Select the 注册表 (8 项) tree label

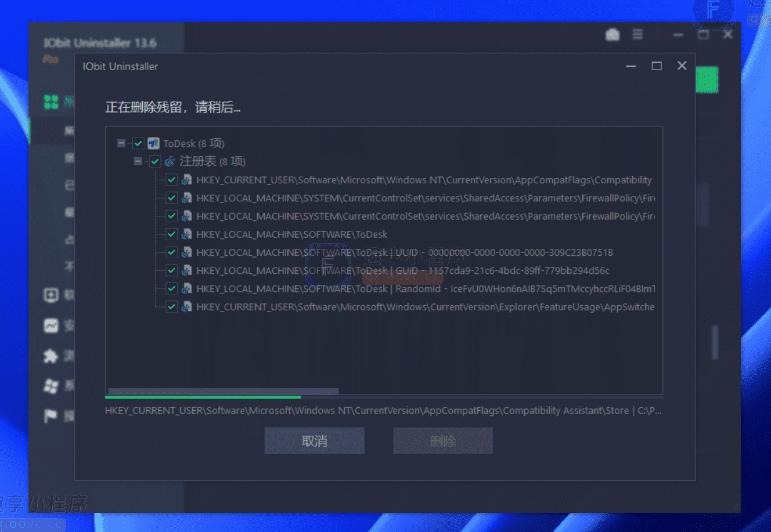point(212,161)
